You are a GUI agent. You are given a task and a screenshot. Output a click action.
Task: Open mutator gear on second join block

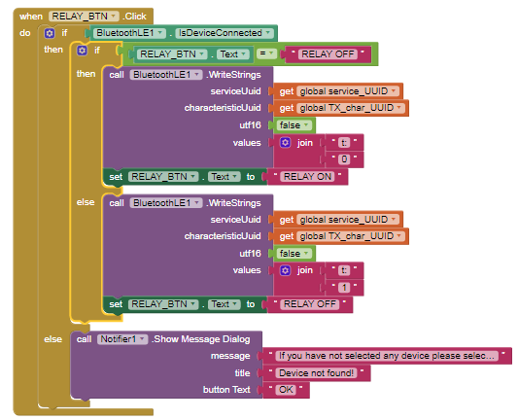(x=285, y=270)
